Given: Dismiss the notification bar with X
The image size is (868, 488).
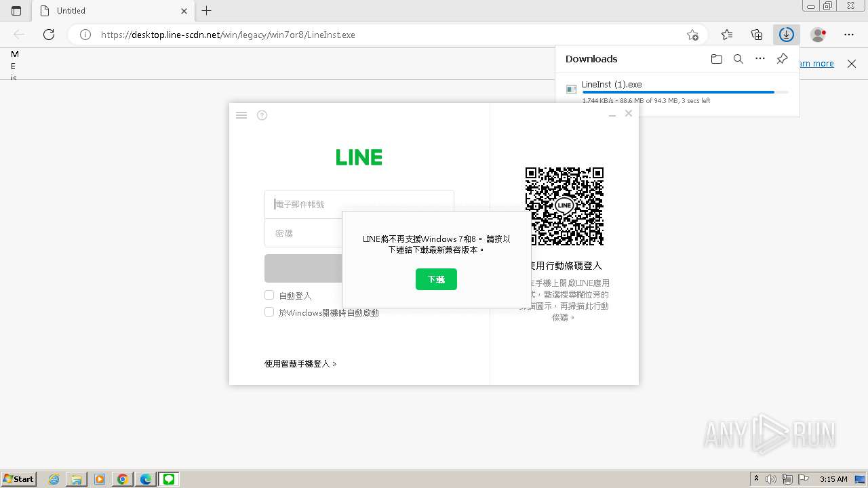Looking at the screenshot, I should (x=852, y=64).
